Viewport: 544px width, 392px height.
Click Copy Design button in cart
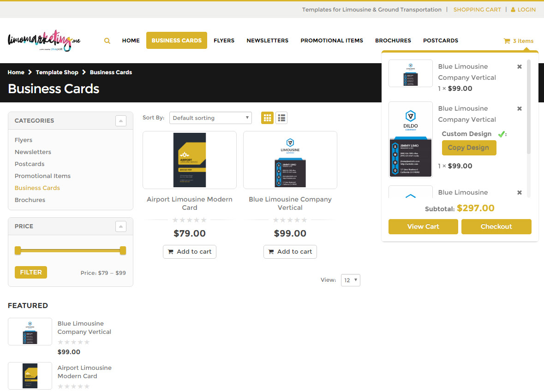[x=469, y=148]
